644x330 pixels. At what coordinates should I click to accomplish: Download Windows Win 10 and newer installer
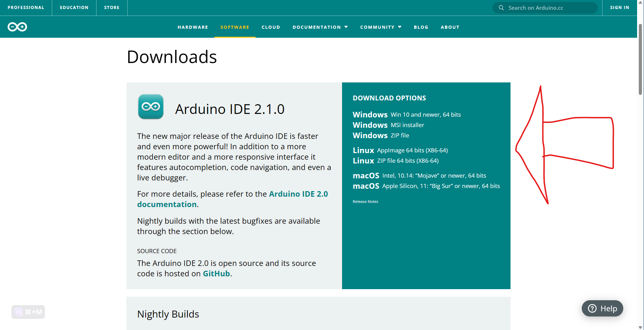coord(406,115)
